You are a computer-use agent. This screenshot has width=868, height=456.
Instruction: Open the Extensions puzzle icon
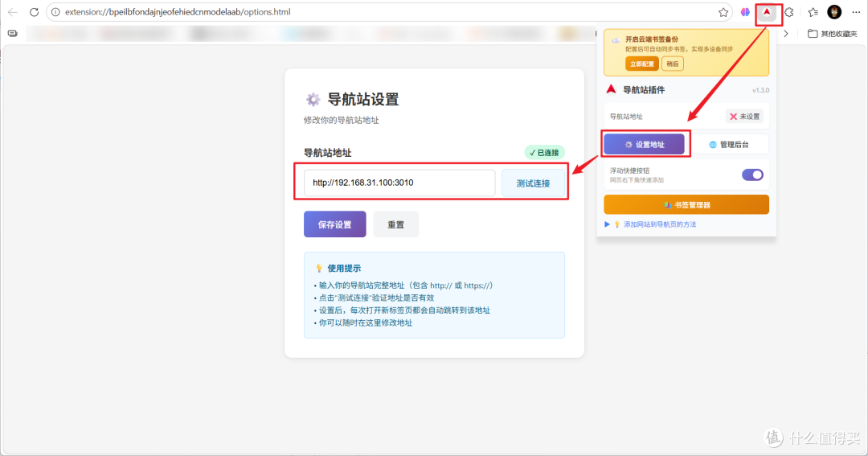coord(789,12)
